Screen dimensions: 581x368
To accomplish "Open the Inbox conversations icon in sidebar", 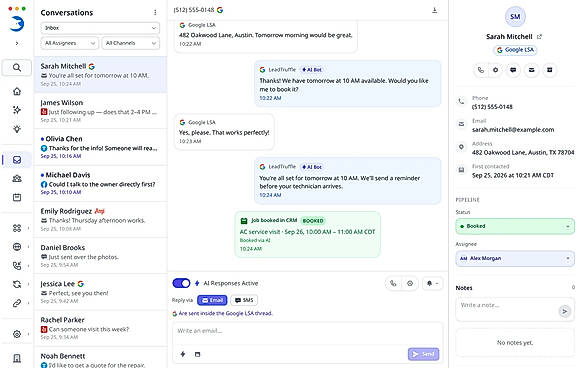I will pyautogui.click(x=17, y=160).
